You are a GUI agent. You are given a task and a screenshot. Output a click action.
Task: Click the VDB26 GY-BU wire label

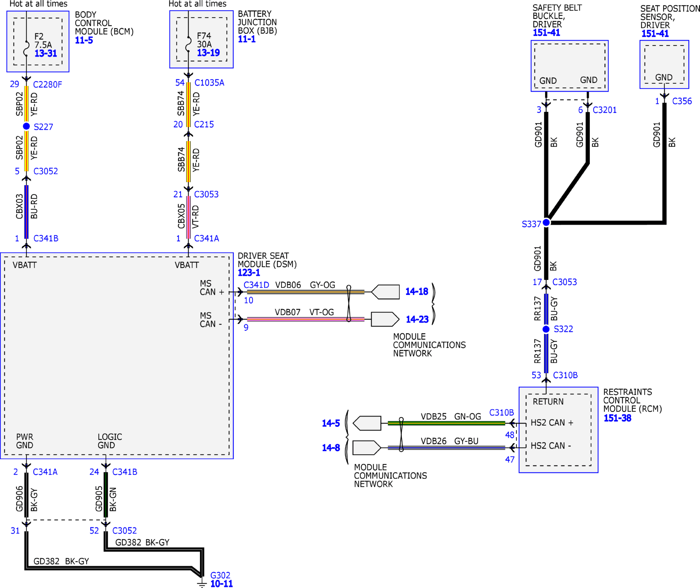450,441
